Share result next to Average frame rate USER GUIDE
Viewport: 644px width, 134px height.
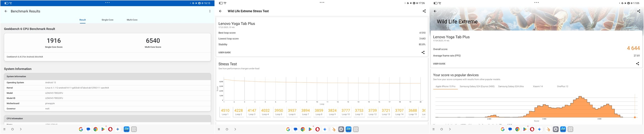tap(637, 64)
